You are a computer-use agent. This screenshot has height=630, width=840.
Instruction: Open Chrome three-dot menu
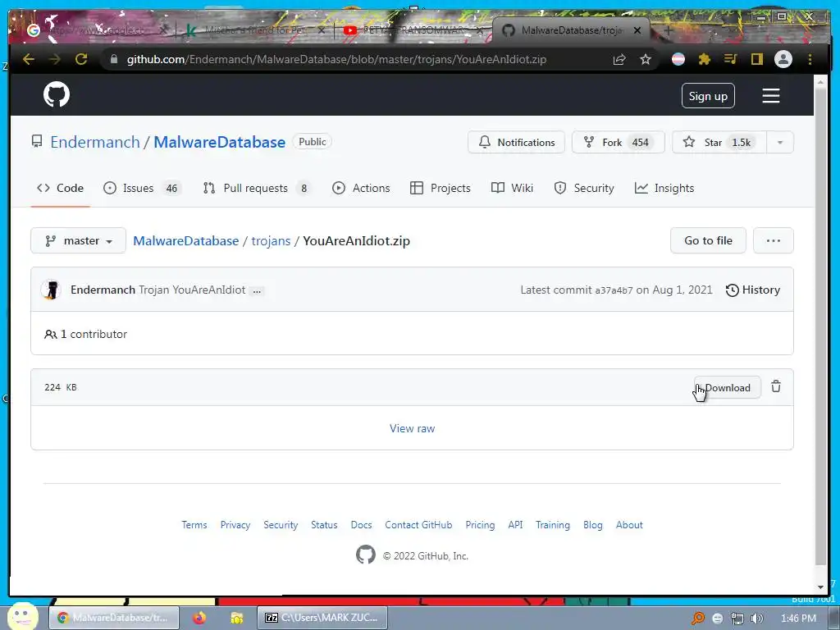click(x=810, y=59)
